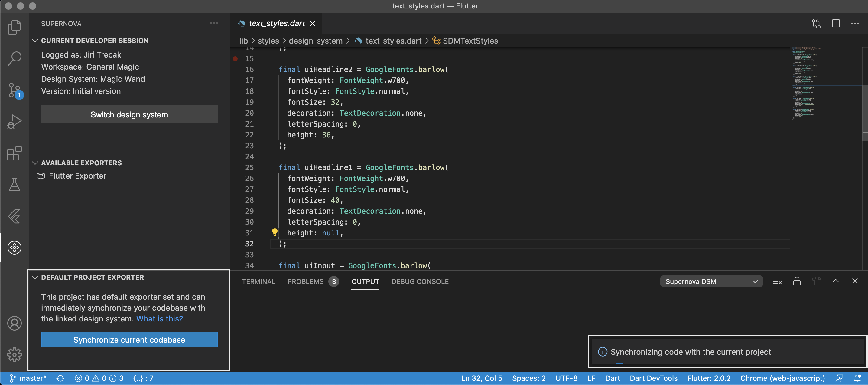Viewport: 868px width, 385px height.
Task: Maximize the bottom panel size
Action: pos(836,281)
